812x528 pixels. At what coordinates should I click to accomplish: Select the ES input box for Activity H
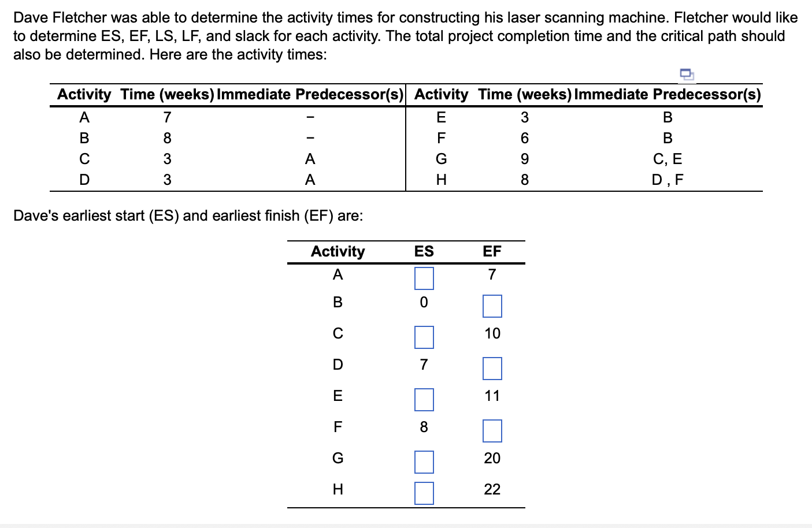(424, 493)
